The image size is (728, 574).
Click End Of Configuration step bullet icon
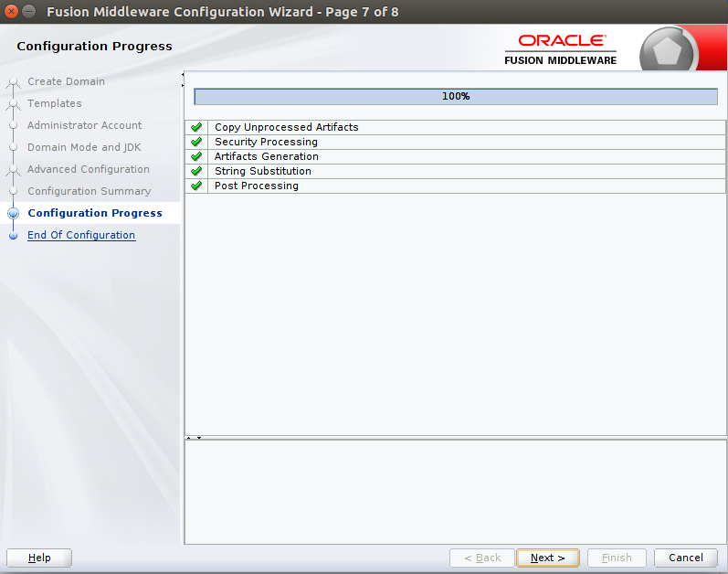click(x=14, y=236)
